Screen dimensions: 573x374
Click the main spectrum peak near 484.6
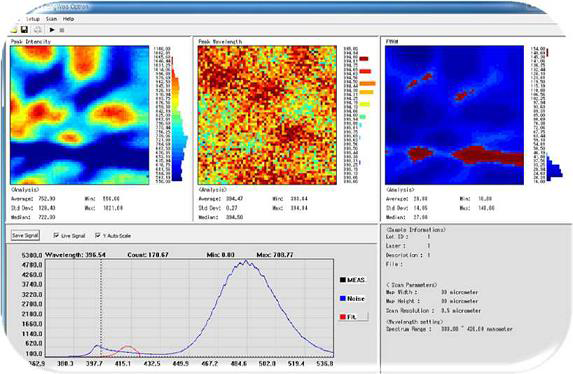click(x=246, y=262)
